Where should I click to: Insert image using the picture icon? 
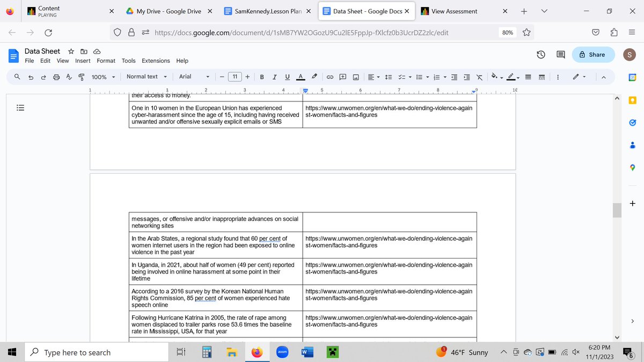point(355,77)
